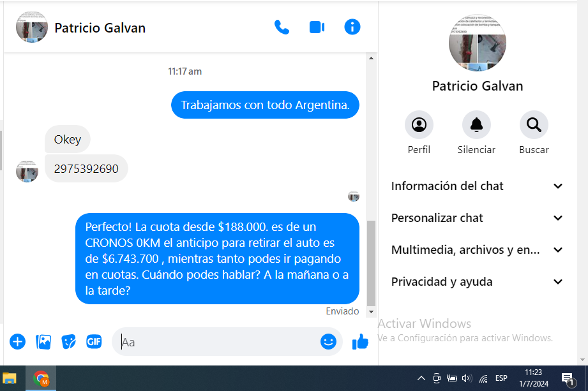Silenciar notifications with bell button

[x=476, y=125]
